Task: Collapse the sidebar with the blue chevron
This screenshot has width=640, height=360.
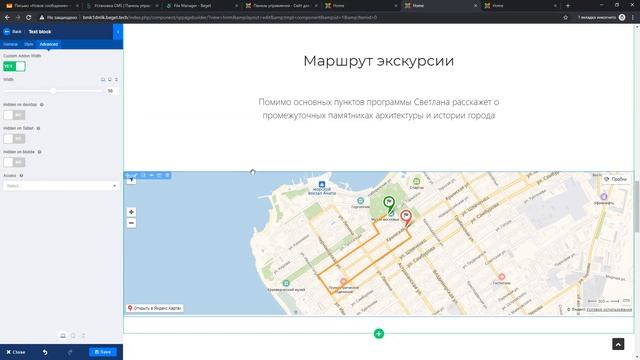Action: pos(118,31)
